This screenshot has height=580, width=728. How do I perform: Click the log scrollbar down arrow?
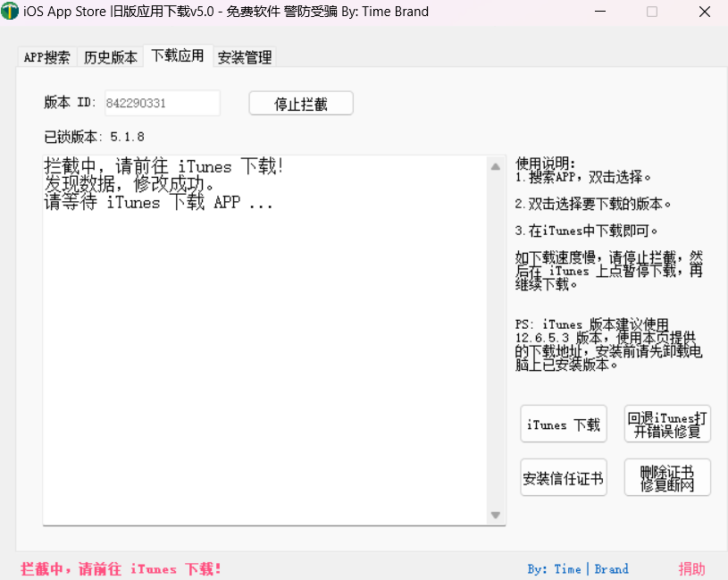[496, 515]
